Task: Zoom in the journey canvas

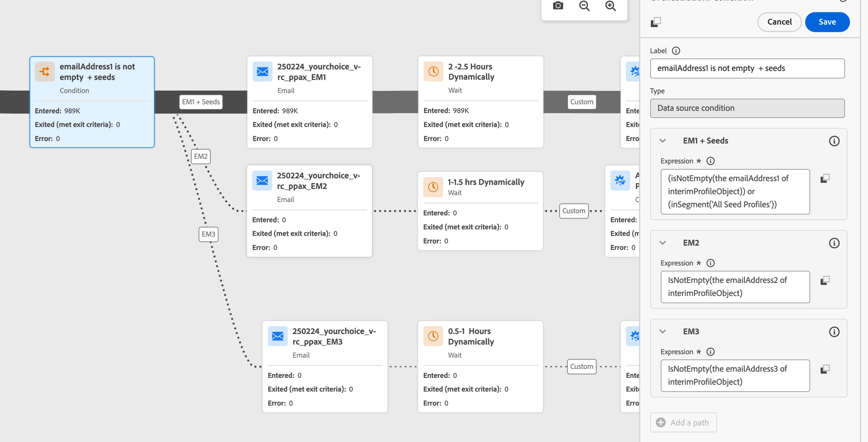Action: click(610, 6)
